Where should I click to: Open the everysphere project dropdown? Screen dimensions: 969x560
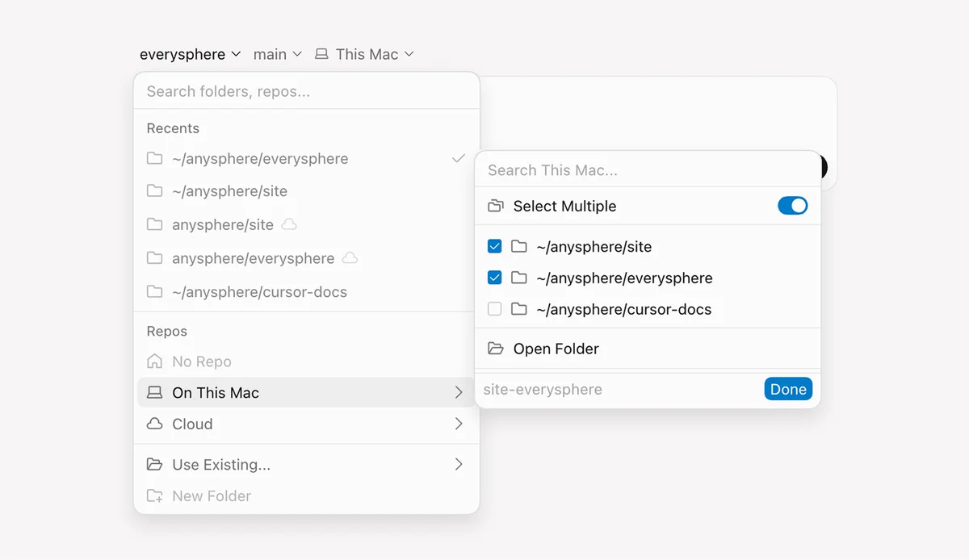[190, 54]
